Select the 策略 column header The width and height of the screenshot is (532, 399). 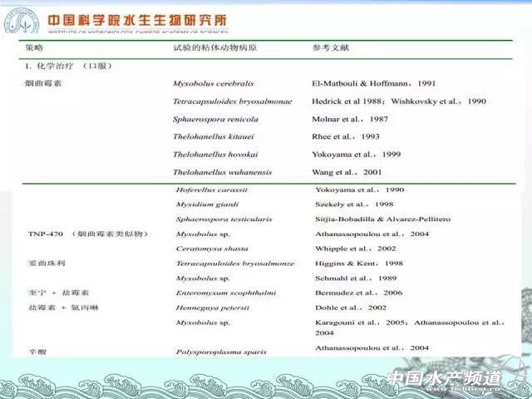tap(34, 48)
